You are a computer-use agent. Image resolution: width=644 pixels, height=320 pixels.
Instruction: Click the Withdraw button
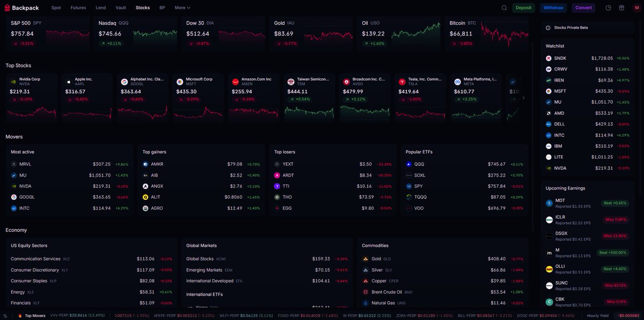[x=553, y=8]
